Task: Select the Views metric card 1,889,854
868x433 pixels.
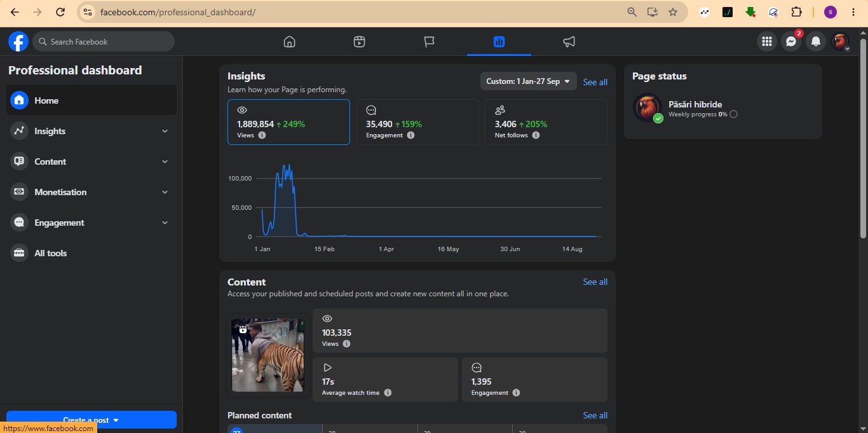Action: 288,122
